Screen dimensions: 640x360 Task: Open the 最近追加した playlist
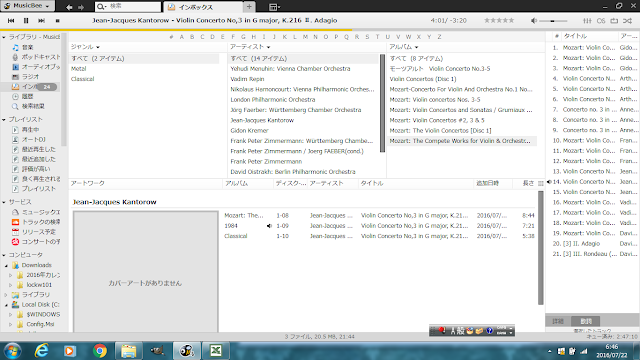click(x=34, y=159)
